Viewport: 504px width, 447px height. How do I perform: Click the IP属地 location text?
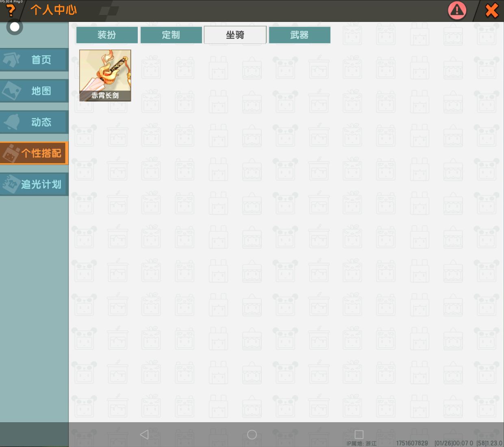tap(361, 443)
